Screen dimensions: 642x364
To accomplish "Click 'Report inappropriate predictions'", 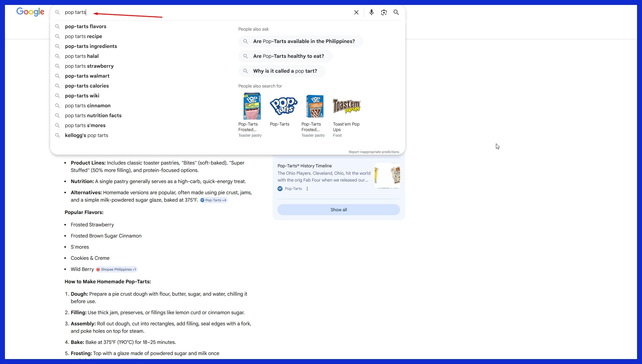I will tap(373, 152).
